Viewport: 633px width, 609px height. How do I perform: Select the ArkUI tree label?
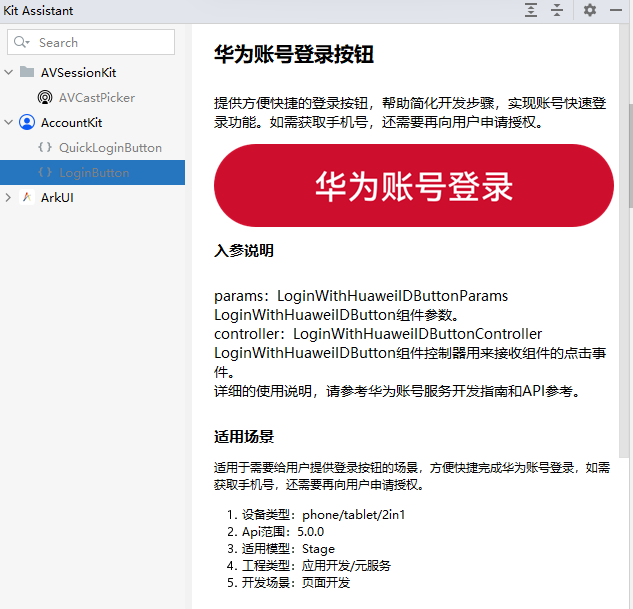57,198
